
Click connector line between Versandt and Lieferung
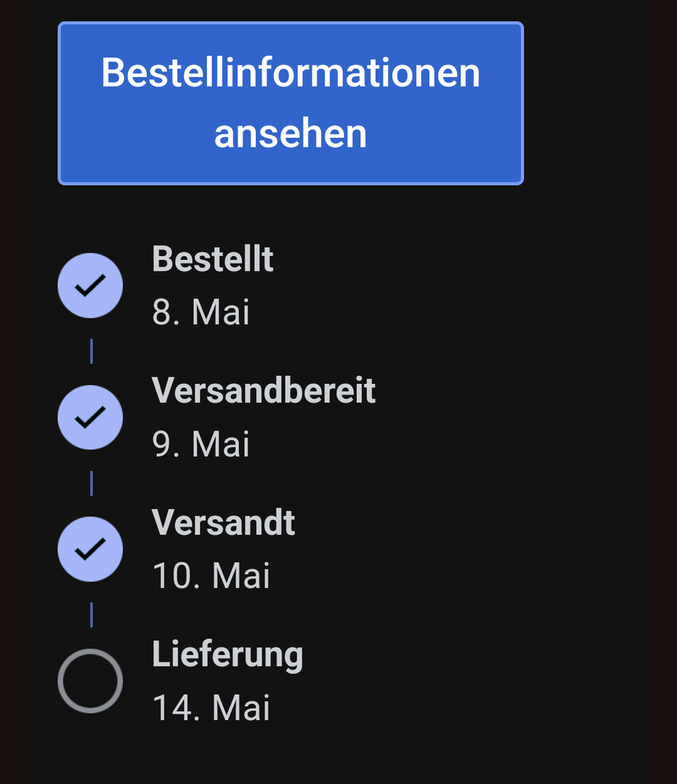91,615
